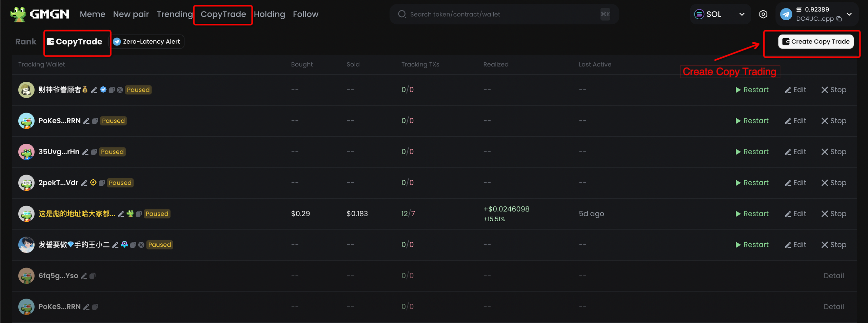Image resolution: width=868 pixels, height=323 pixels.
Task: Open the SOL chain selector dropdown
Action: point(719,14)
